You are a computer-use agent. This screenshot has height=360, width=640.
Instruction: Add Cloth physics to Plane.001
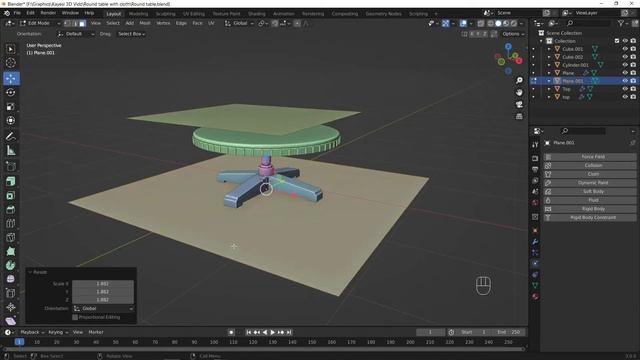pyautogui.click(x=590, y=174)
